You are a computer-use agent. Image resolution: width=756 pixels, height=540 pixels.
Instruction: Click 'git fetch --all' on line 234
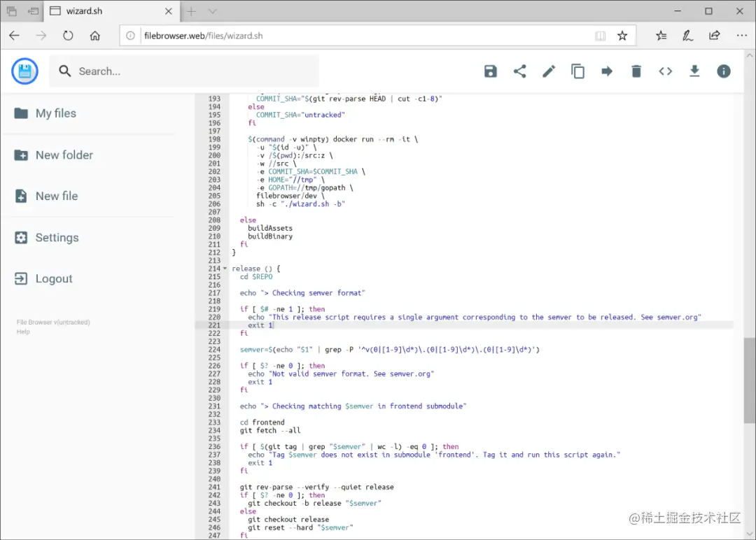270,431
